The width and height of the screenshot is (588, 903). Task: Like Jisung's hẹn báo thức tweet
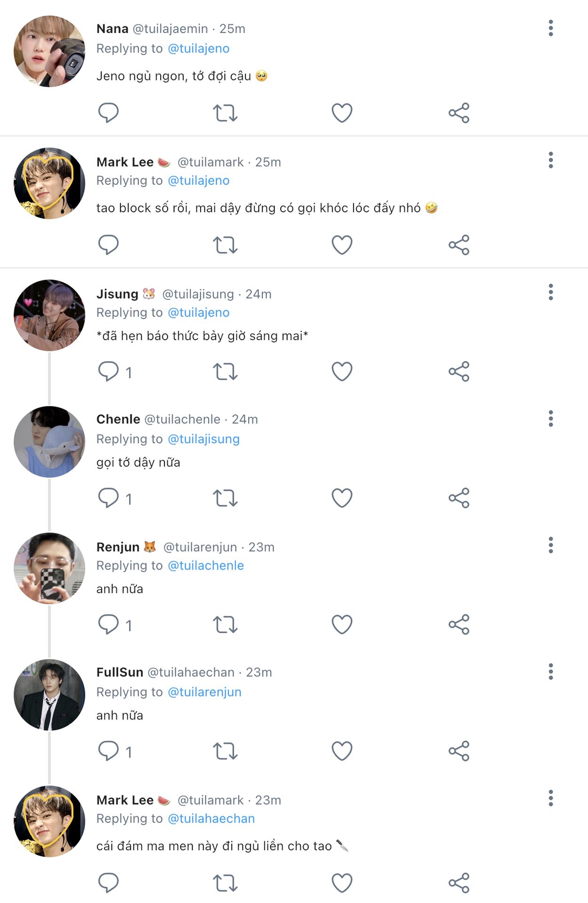[x=342, y=372]
